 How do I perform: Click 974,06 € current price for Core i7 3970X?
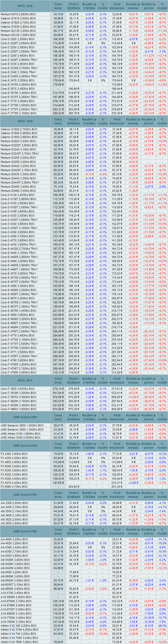(x=58, y=397)
